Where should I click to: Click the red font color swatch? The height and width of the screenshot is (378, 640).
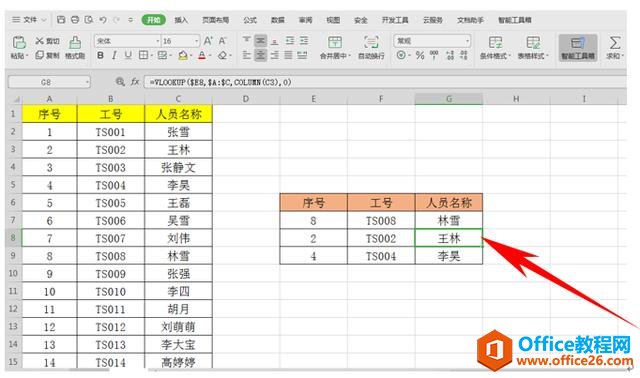[202, 55]
